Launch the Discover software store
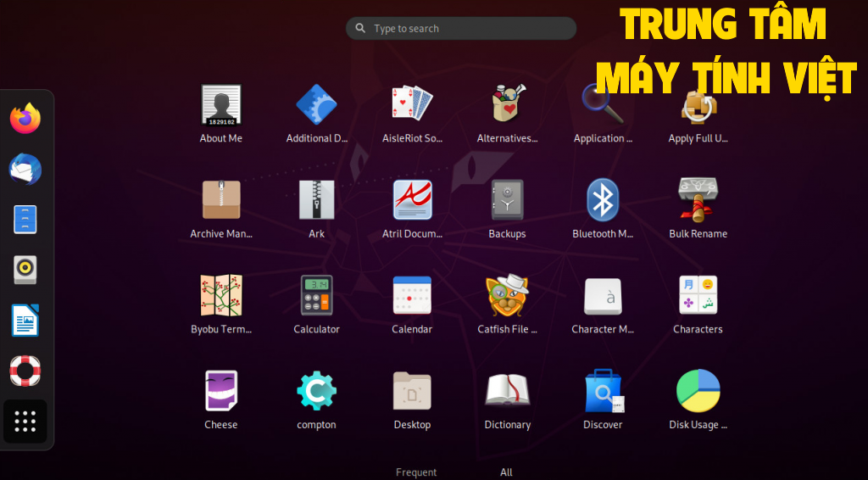Image resolution: width=868 pixels, height=480 pixels. pyautogui.click(x=603, y=392)
